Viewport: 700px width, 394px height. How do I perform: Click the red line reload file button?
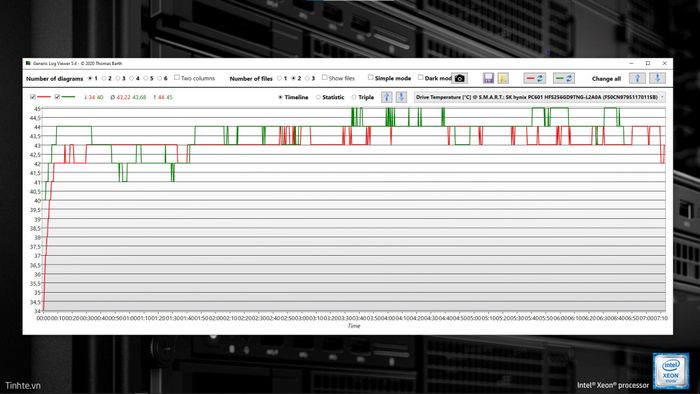(x=534, y=79)
